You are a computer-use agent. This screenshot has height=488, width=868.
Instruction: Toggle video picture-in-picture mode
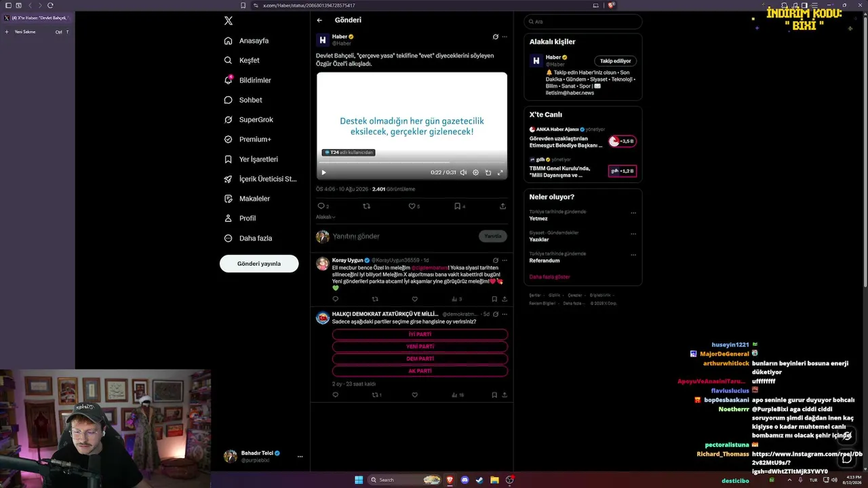pos(488,173)
